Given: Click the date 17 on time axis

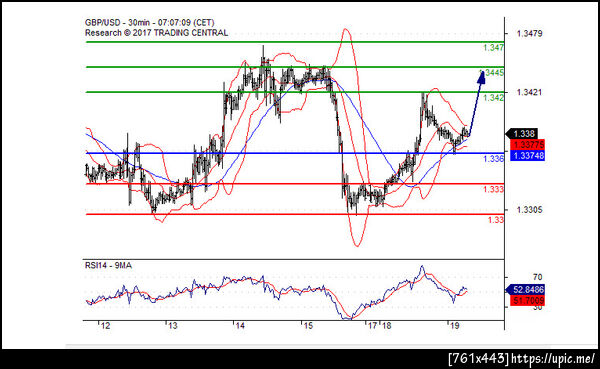Looking at the screenshot, I should 372,326.
